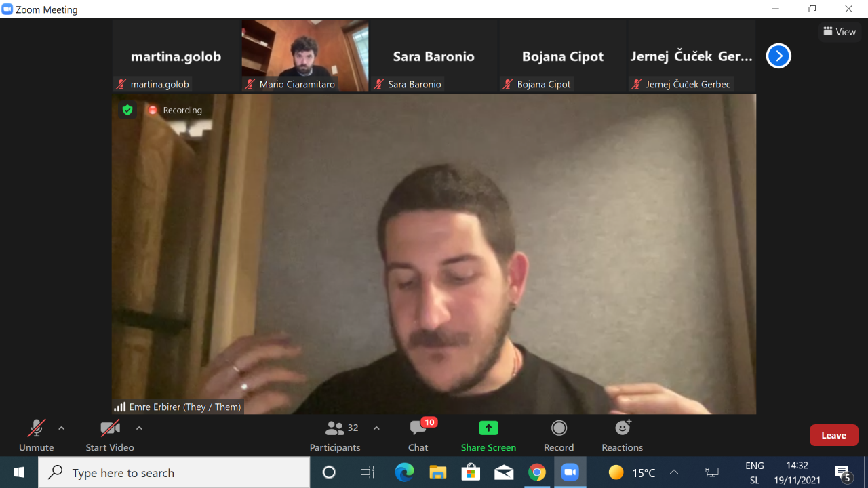Select Mario Ciaramitaro video thumbnail
This screenshot has width=868, height=488.
tap(305, 56)
